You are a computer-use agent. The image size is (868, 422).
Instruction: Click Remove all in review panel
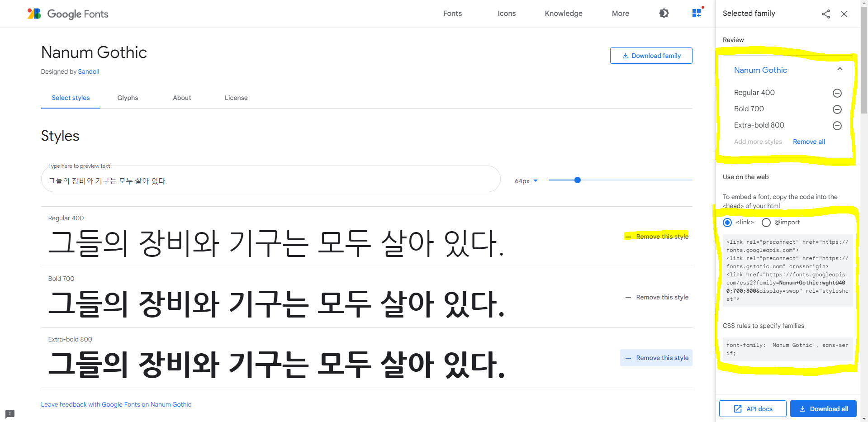coord(809,142)
